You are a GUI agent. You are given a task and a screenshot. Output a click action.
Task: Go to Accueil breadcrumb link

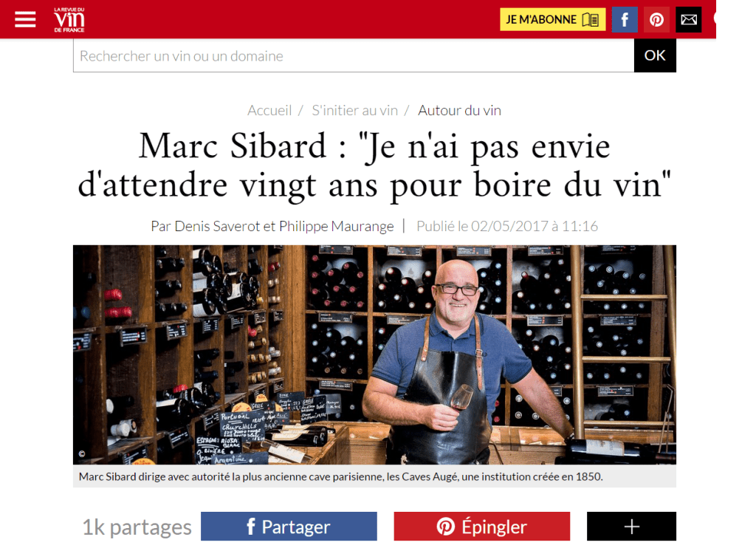269,111
